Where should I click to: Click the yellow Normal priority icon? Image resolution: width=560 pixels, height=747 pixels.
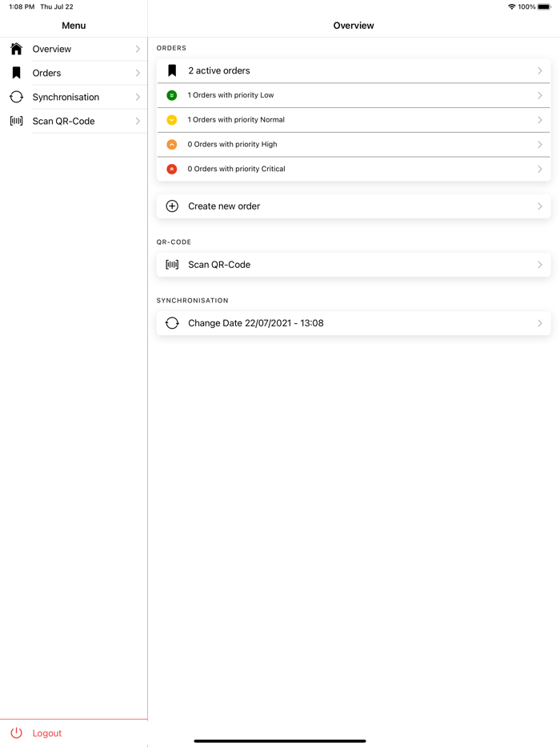click(x=172, y=120)
